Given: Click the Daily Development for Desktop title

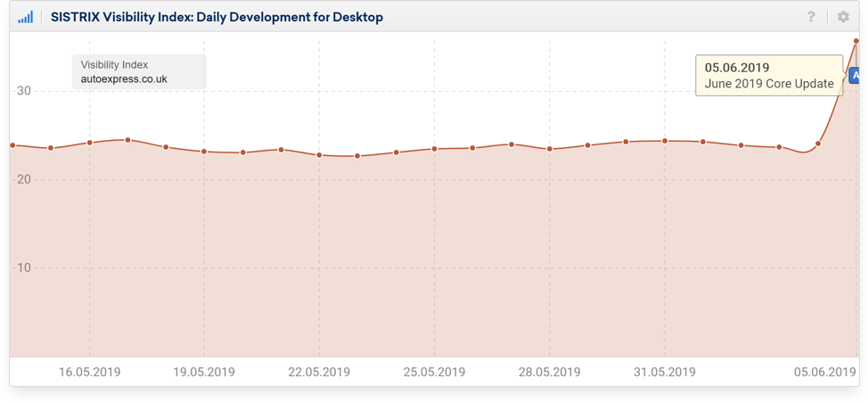Looking at the screenshot, I should coord(217,17).
